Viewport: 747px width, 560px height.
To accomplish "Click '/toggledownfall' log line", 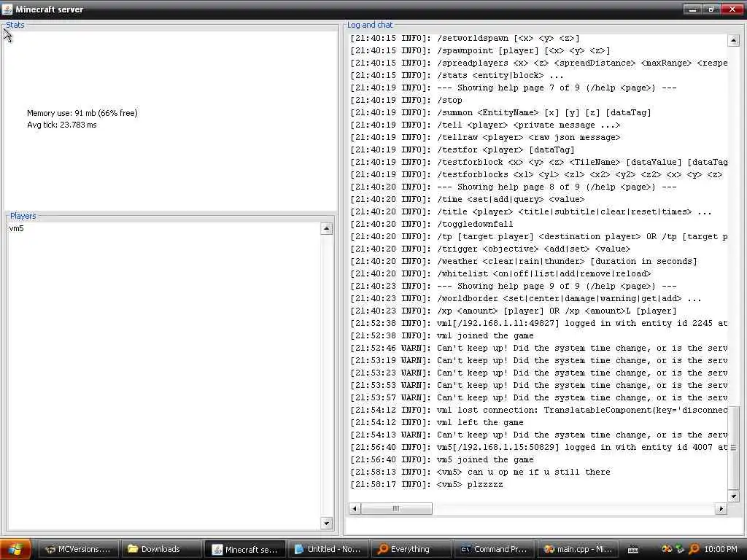I will [432, 224].
